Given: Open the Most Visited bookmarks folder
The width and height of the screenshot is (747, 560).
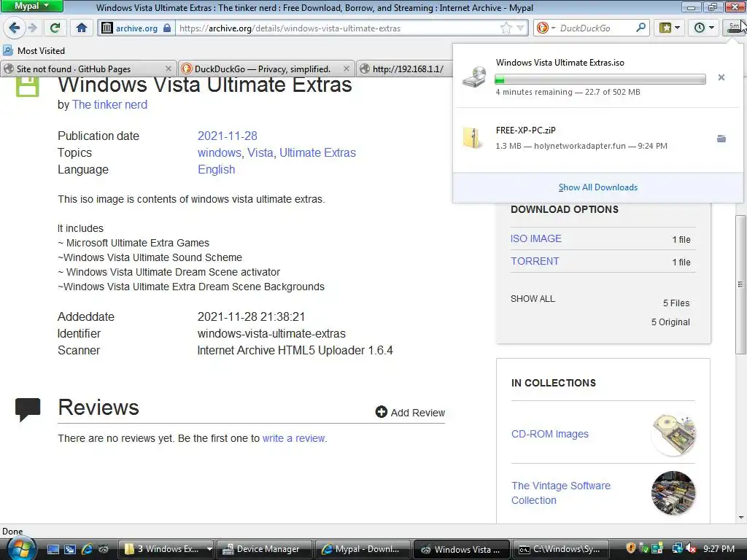Looking at the screenshot, I should (34, 50).
